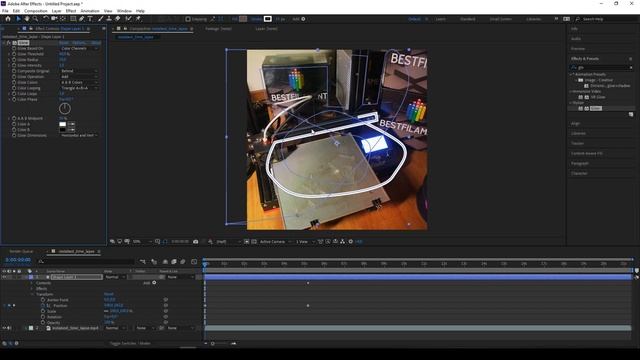Open the Glow Operation dropdown
Viewport: 640px width, 360px height.
[79, 77]
